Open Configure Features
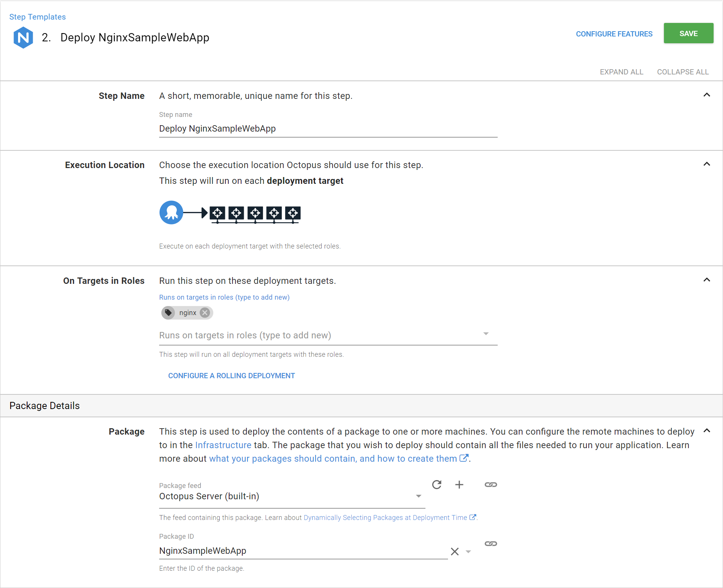 coord(614,34)
